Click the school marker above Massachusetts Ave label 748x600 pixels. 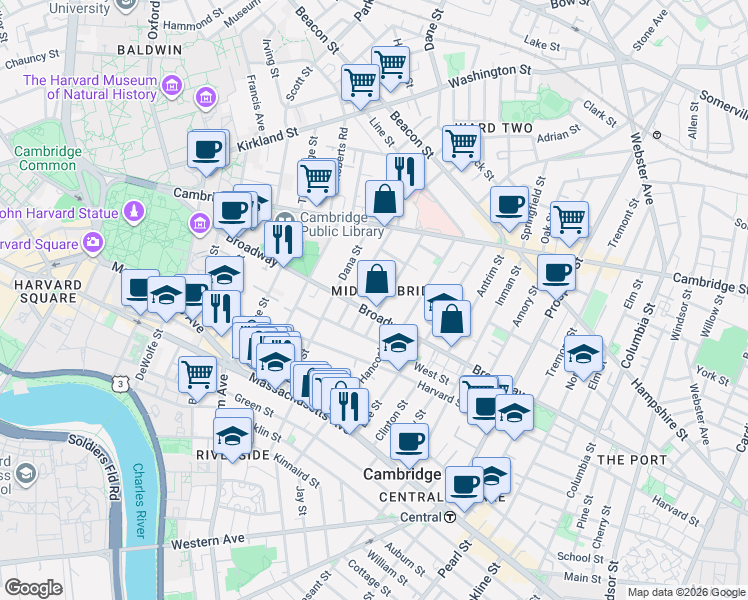click(x=275, y=363)
